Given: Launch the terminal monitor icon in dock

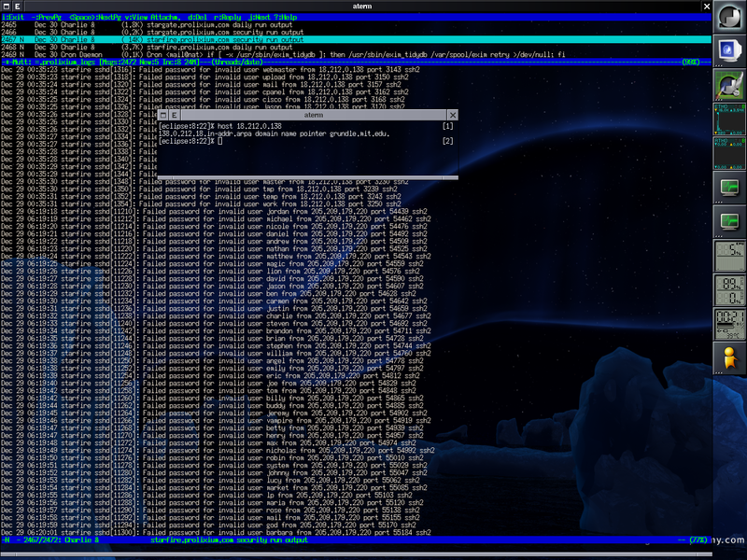Looking at the screenshot, I should pyautogui.click(x=729, y=51).
